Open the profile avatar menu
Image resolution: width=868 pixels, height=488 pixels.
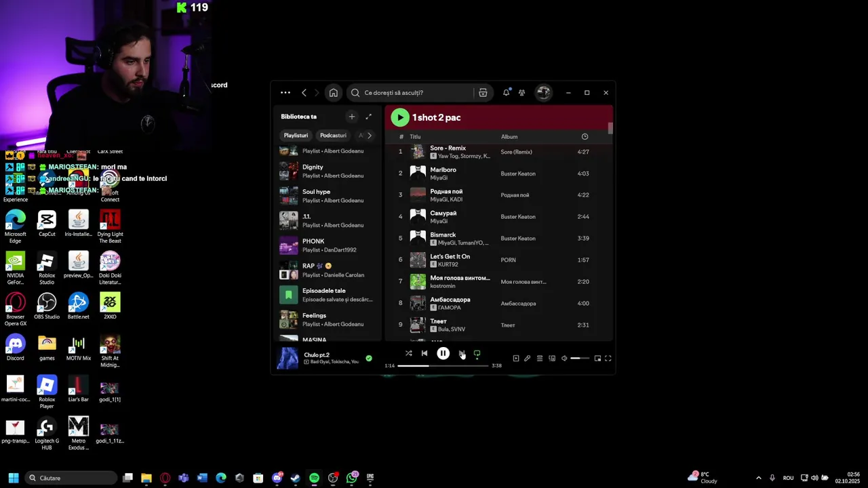click(x=543, y=93)
